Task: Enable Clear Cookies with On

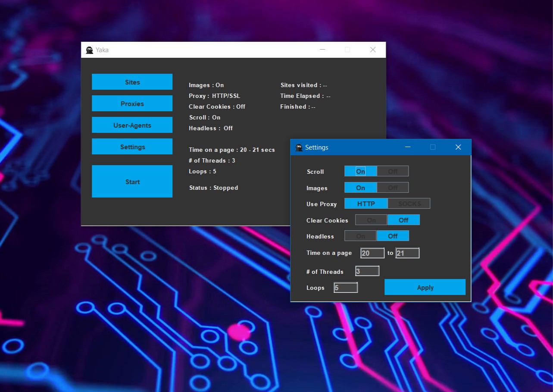Action: tap(371, 220)
